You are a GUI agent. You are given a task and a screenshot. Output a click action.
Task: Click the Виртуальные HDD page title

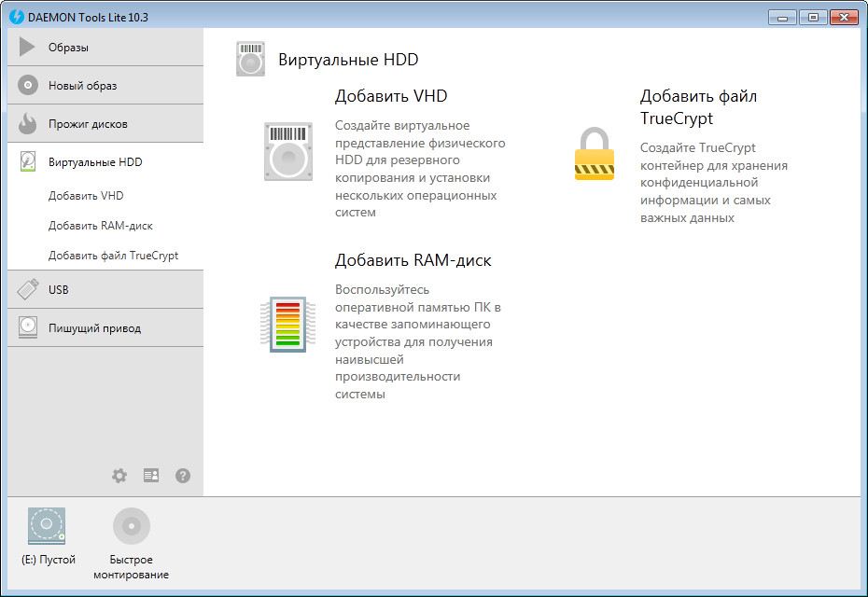pyautogui.click(x=348, y=59)
